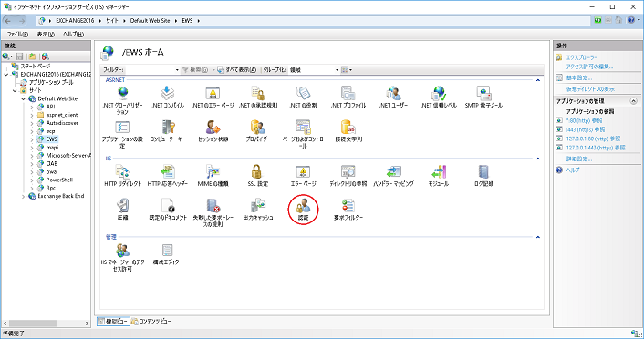Switch to the コンテンツ ビュー tab
Viewport: 644px width, 339px height.
pos(151,322)
